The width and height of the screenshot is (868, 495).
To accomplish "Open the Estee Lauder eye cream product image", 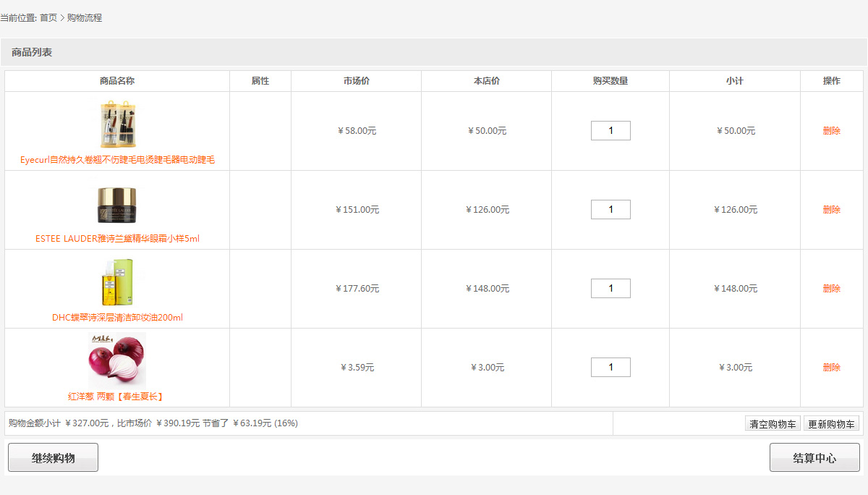I will point(117,204).
